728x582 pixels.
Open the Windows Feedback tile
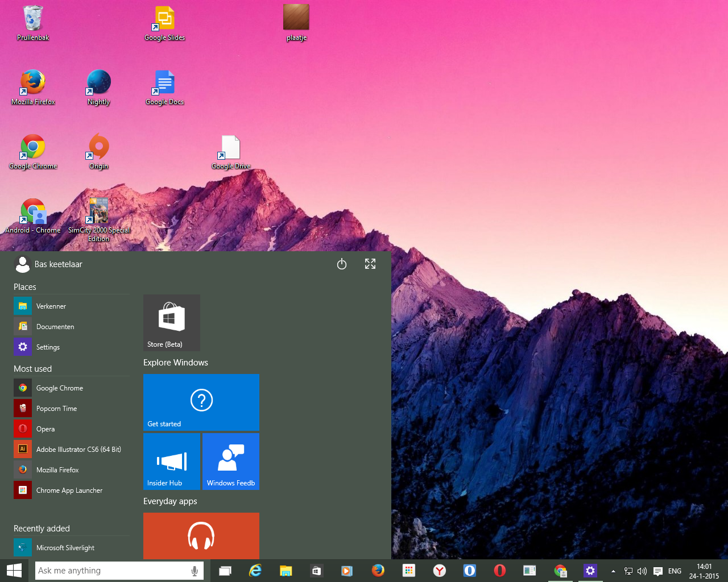[x=231, y=462]
